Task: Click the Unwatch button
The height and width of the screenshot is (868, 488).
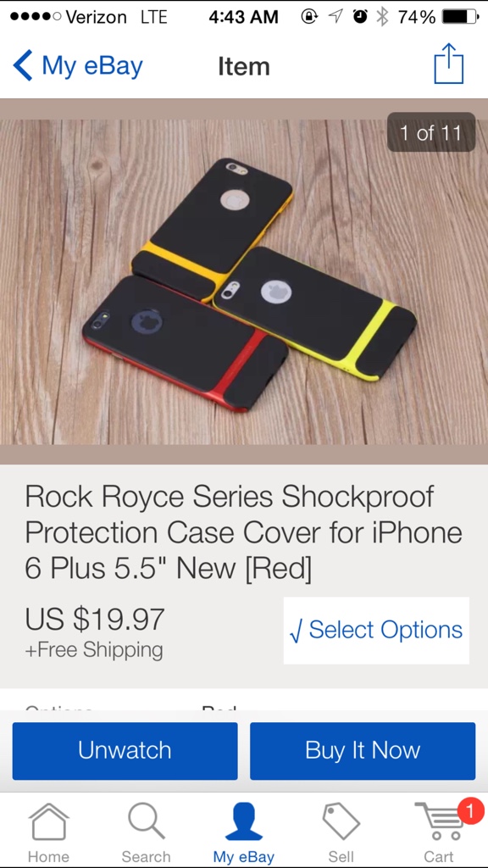Action: click(125, 751)
